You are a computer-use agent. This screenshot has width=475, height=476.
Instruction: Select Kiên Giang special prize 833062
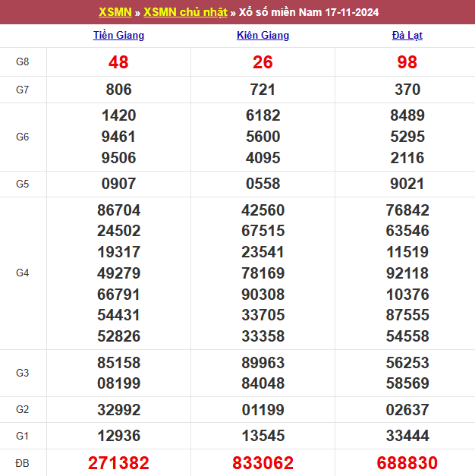pos(263,462)
